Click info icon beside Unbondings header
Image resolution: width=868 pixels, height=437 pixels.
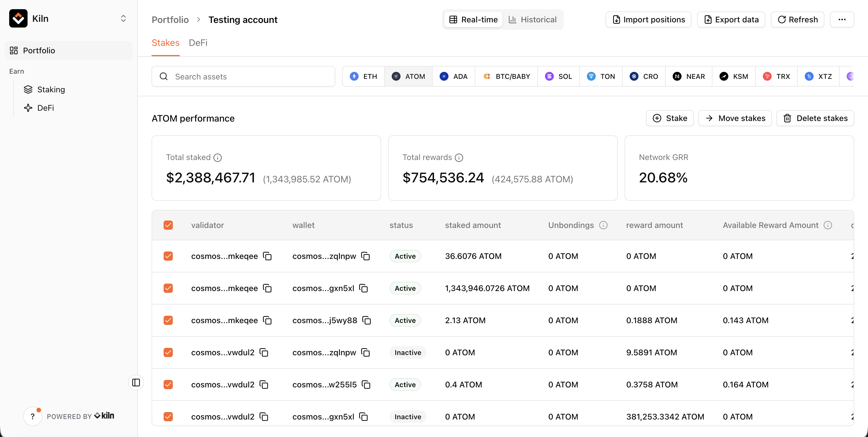[x=603, y=225]
